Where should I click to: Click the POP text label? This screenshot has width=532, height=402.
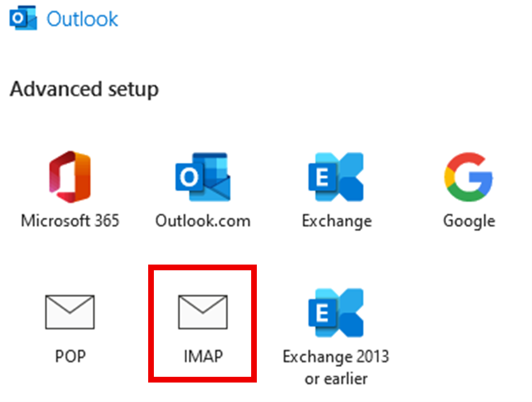70,357
